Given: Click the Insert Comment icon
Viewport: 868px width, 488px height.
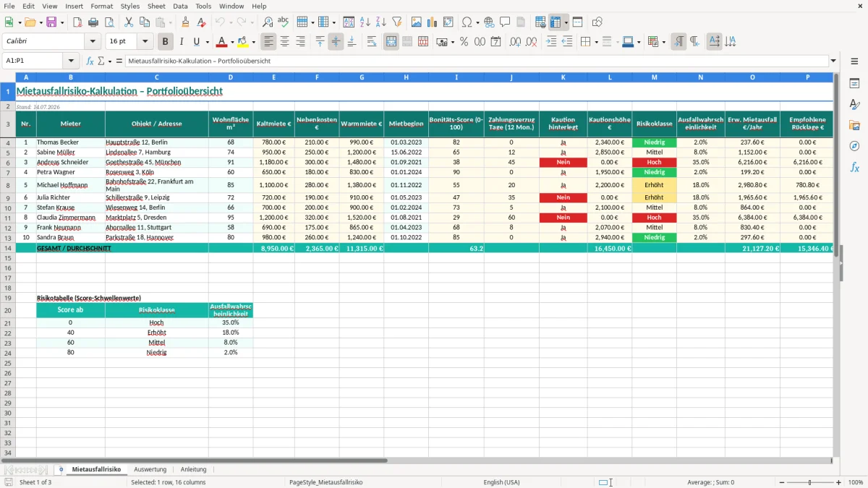Looking at the screenshot, I should (505, 22).
